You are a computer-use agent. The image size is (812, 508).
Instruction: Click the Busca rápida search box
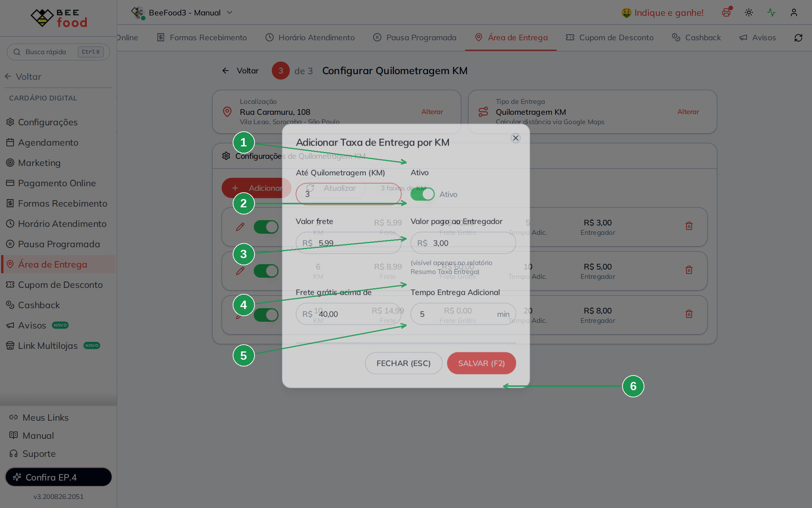point(58,52)
